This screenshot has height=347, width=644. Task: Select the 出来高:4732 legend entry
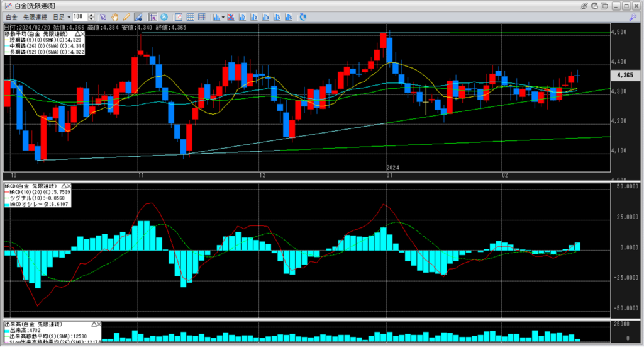click(25, 330)
